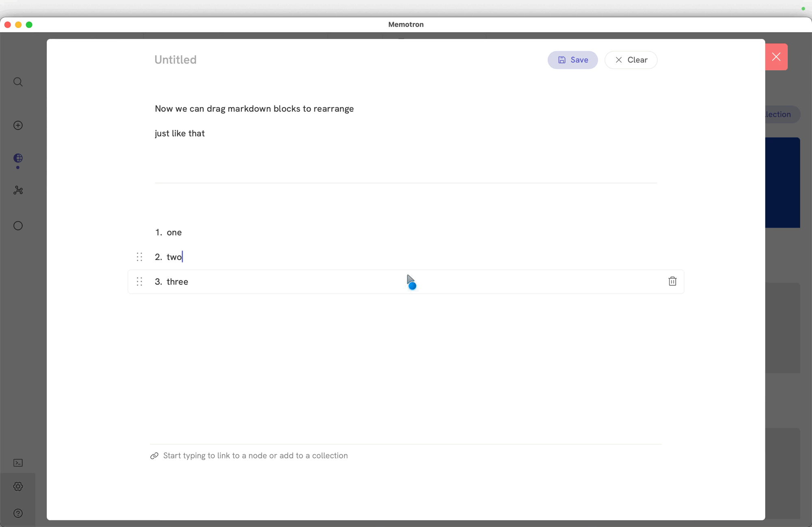This screenshot has width=812, height=527.
Task: Click drag handle beside 'three' item
Action: (139, 282)
